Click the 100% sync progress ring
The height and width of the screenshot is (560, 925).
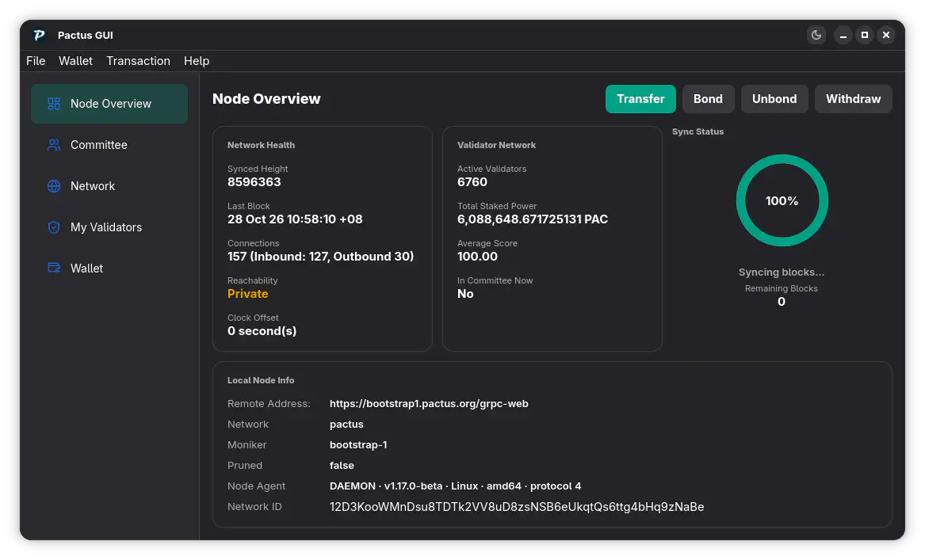(782, 200)
